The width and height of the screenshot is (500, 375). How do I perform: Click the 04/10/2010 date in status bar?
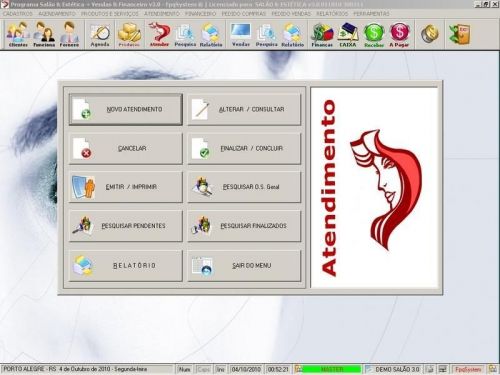[246, 369]
